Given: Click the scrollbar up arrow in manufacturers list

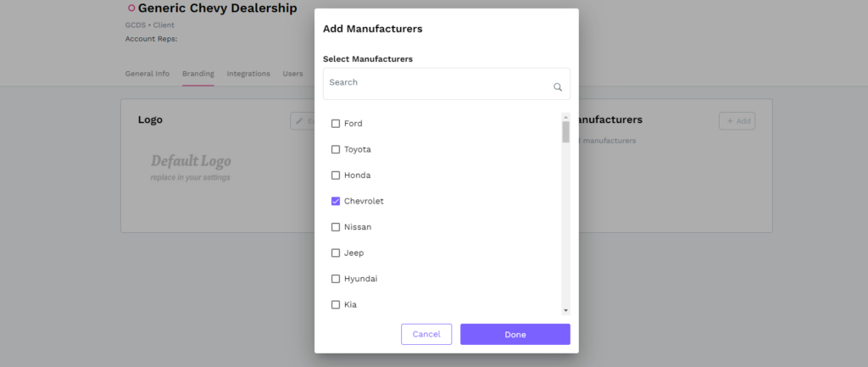Looking at the screenshot, I should (565, 116).
